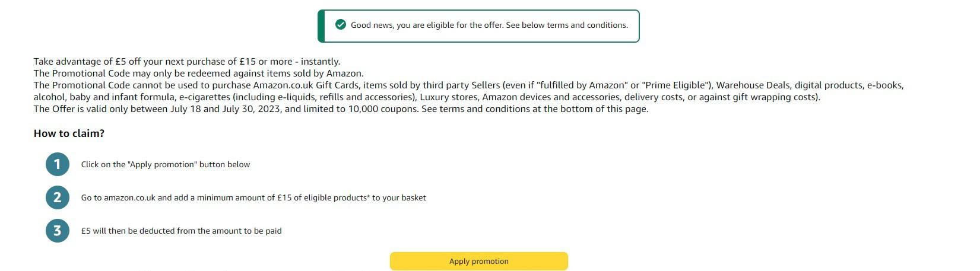The width and height of the screenshot is (980, 271).
Task: Click the step 2 number circle
Action: click(x=58, y=197)
